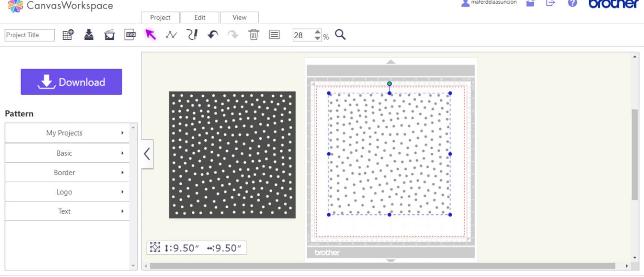Expand the Border pattern category
The width and height of the screenshot is (644, 277).
67,173
